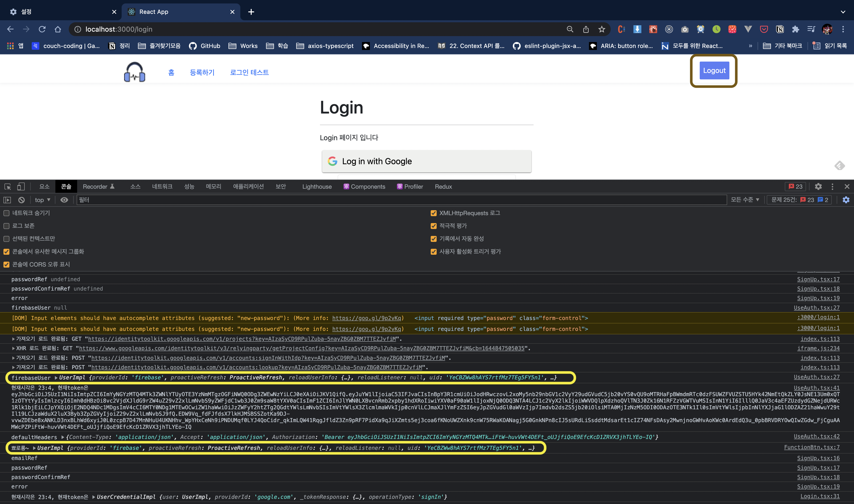Viewport: 854px width, 504px height.
Task: Uncheck XMLHttpRequests 로그 checkbox
Action: [x=433, y=213]
